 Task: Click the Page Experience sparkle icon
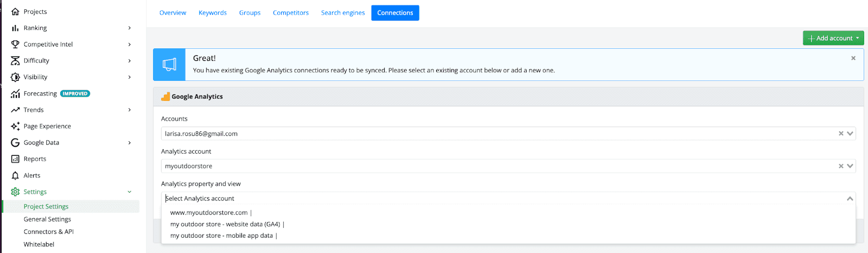[15, 126]
